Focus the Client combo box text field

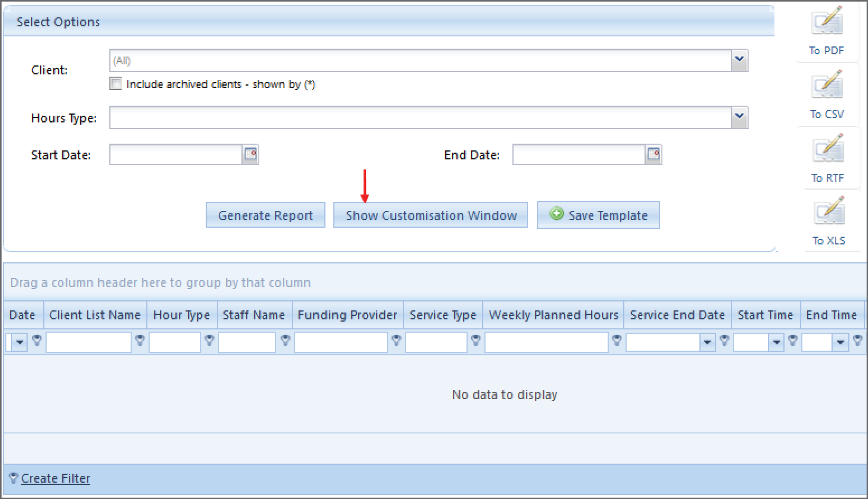click(420, 60)
